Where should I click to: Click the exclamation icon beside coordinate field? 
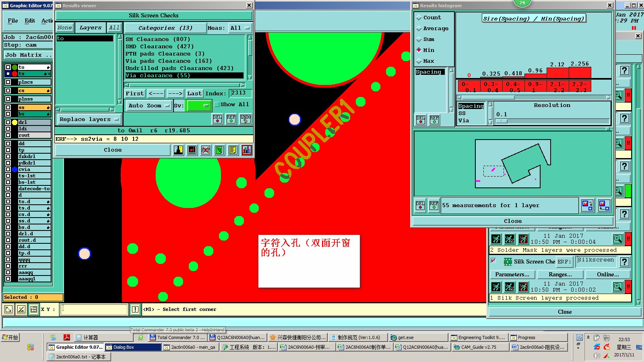(x=135, y=309)
